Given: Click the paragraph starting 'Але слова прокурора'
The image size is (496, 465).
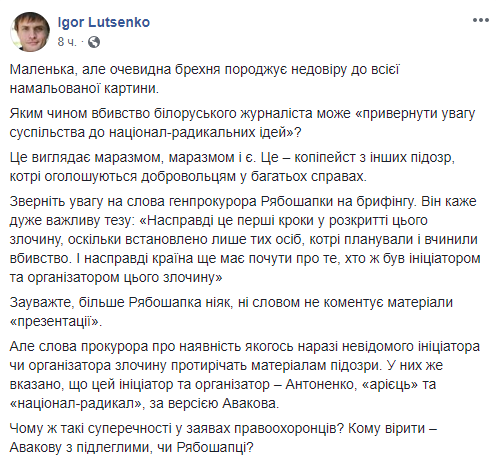Looking at the screenshot, I should point(244,375).
